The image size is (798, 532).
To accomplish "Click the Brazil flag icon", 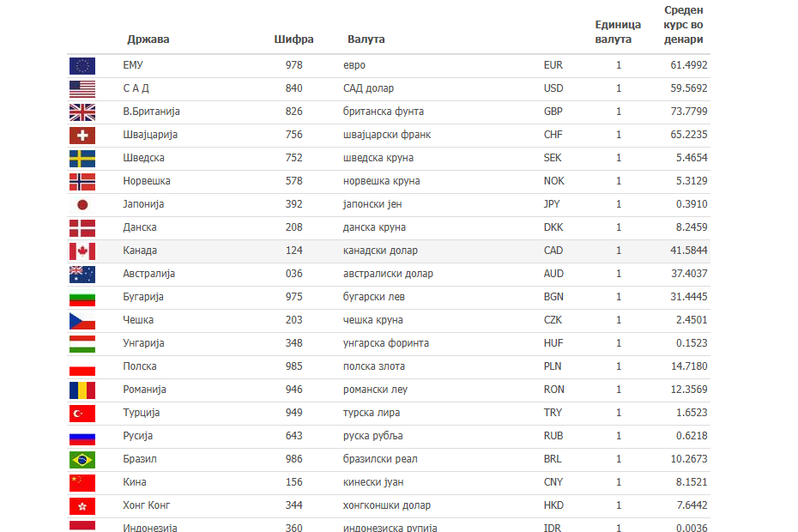I will 82,459.
